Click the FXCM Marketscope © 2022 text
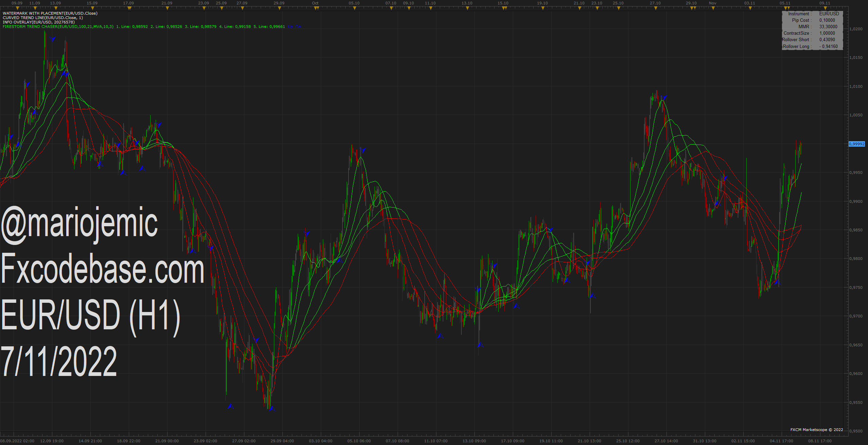 817,430
